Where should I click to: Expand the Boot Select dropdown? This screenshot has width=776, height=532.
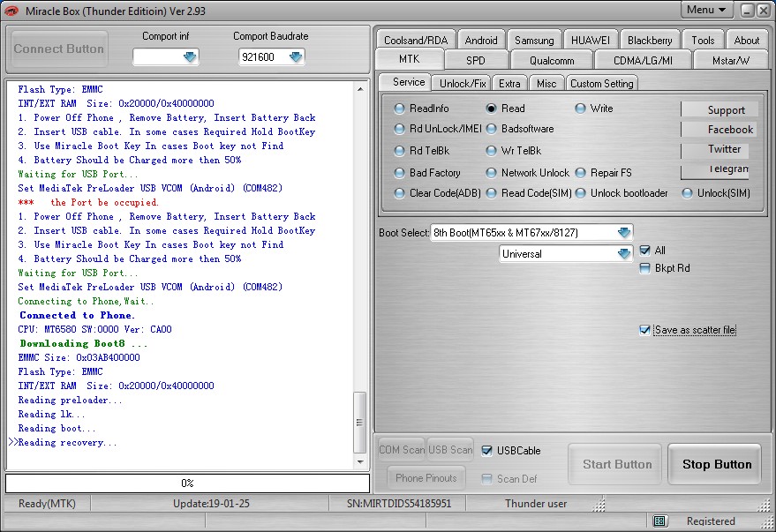623,232
